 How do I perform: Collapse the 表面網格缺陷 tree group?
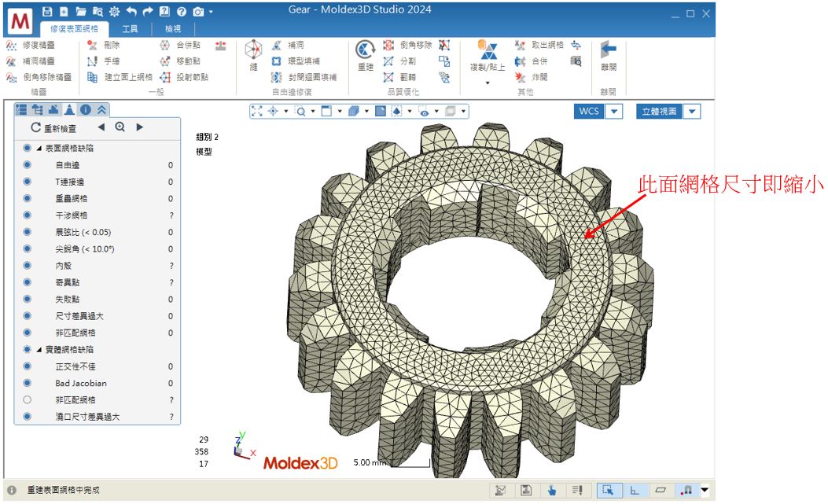tap(39, 149)
